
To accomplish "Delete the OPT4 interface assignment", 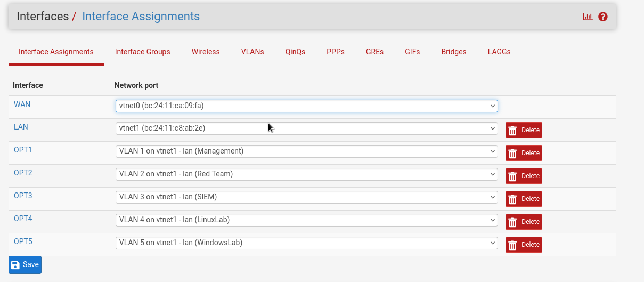I will (524, 222).
